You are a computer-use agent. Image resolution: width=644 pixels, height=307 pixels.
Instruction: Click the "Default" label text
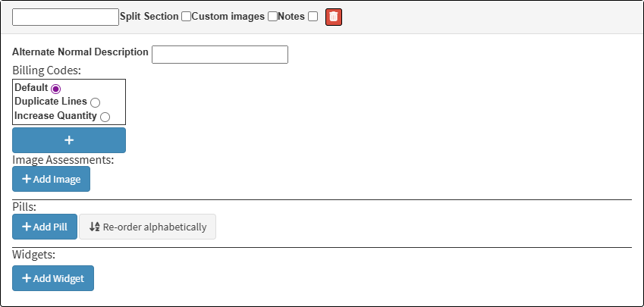coord(31,88)
